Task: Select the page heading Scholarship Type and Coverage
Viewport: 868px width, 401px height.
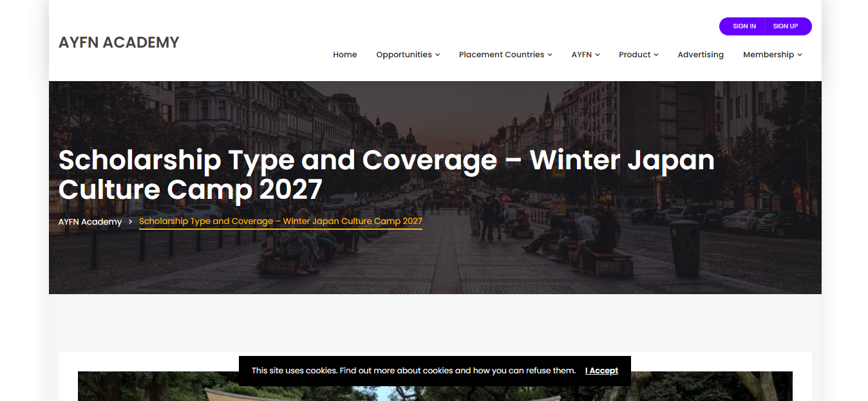Action: [x=386, y=175]
